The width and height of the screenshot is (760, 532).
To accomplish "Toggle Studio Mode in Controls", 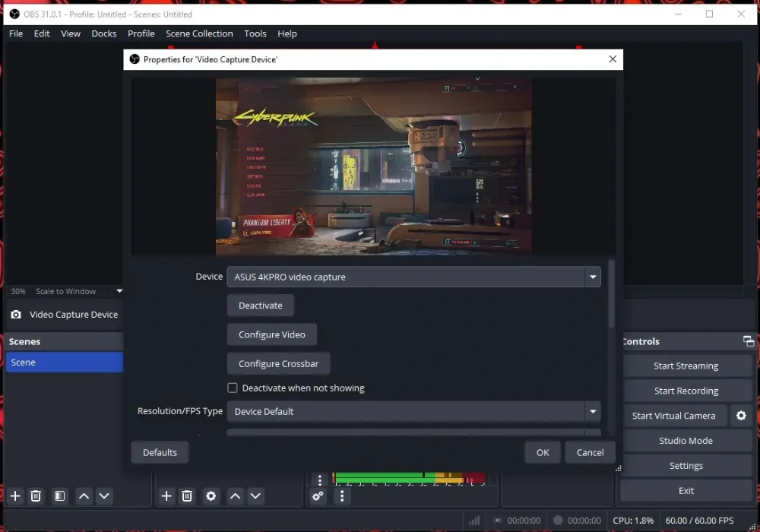I will tap(686, 441).
